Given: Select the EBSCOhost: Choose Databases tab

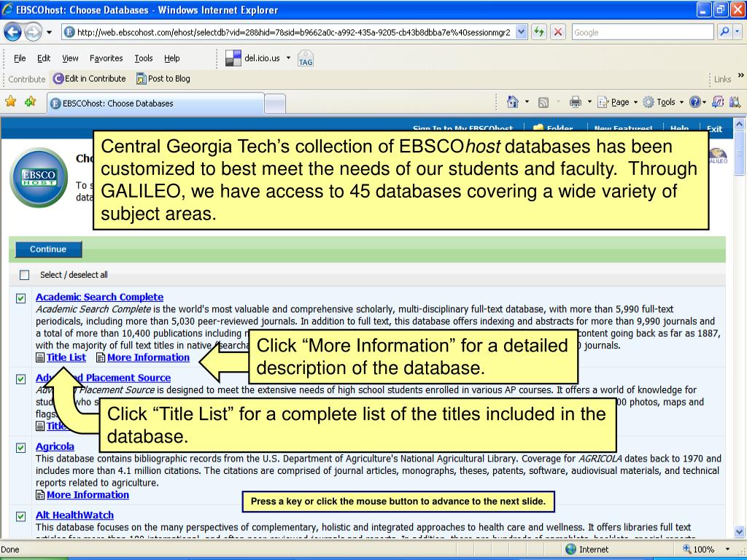Looking at the screenshot, I should point(155,104).
